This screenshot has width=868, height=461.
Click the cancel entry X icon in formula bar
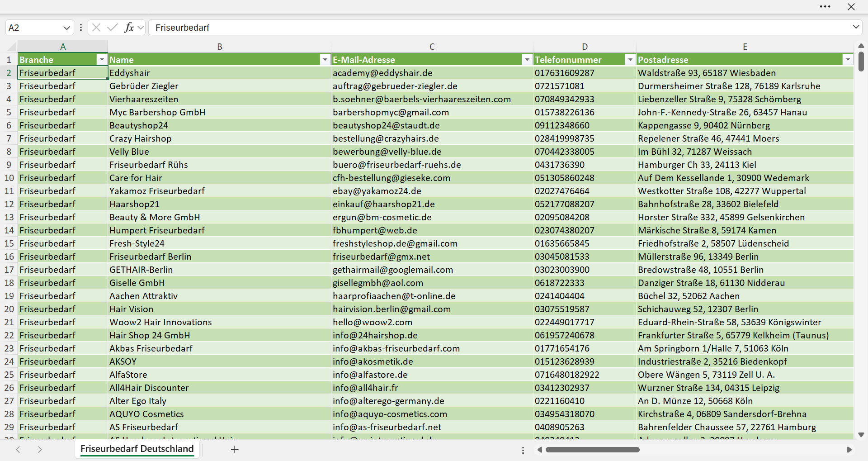[x=96, y=28]
